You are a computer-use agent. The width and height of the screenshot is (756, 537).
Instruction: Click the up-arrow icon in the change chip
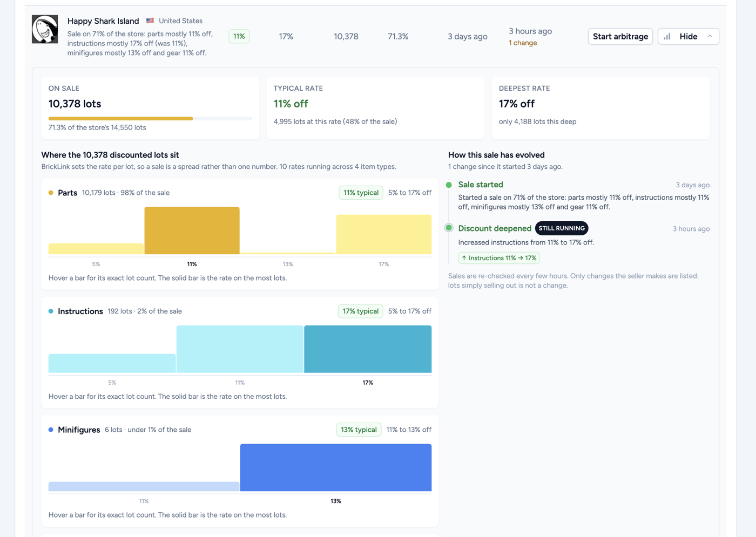click(x=464, y=258)
